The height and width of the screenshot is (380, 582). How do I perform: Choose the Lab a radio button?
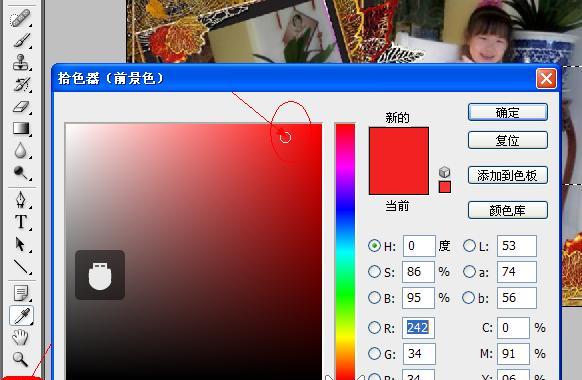coord(469,271)
